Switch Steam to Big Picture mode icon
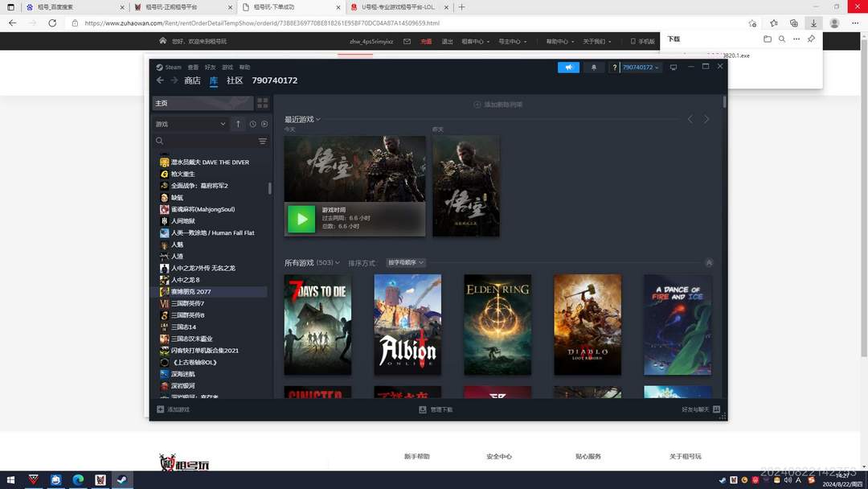 (674, 67)
